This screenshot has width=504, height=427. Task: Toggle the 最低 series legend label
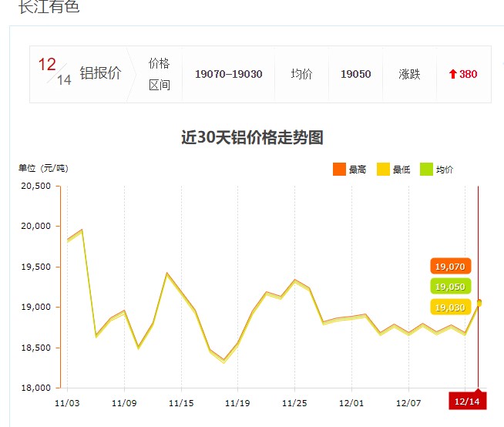402,170
